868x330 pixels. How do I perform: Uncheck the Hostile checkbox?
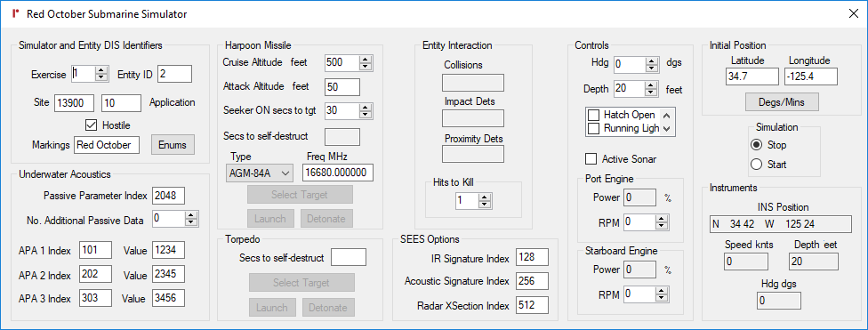point(91,125)
